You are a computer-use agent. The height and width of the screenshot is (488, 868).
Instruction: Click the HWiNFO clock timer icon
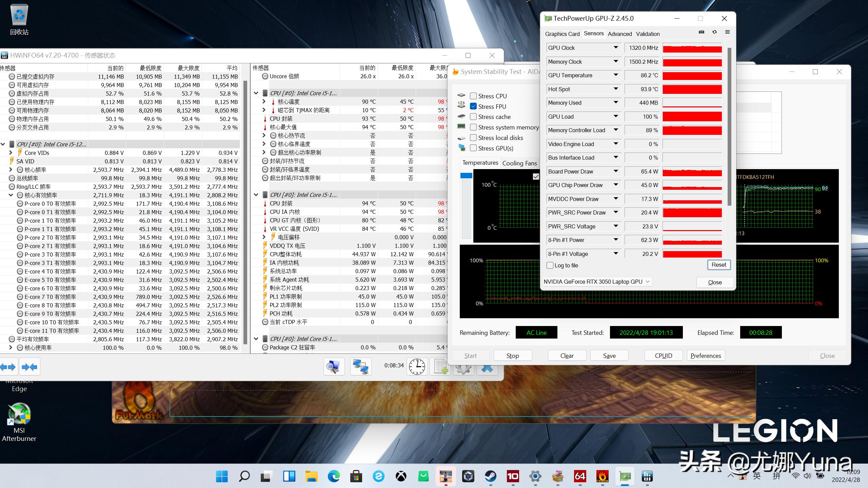tap(417, 366)
